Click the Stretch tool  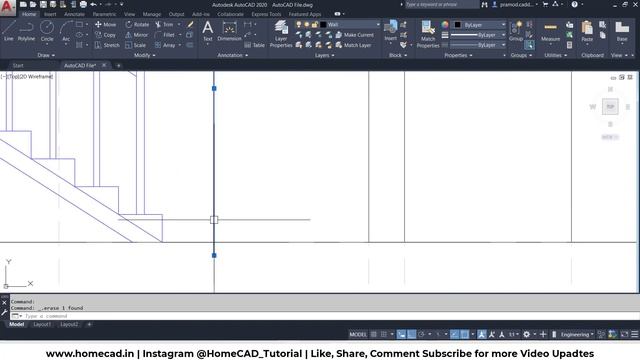(107, 45)
